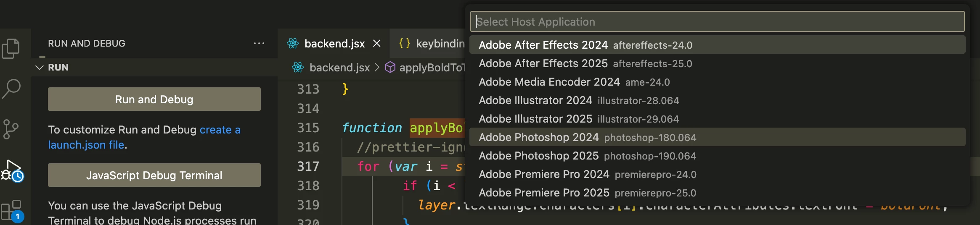The height and width of the screenshot is (225, 980).
Task: Click the Run and Debug button
Action: [154, 99]
